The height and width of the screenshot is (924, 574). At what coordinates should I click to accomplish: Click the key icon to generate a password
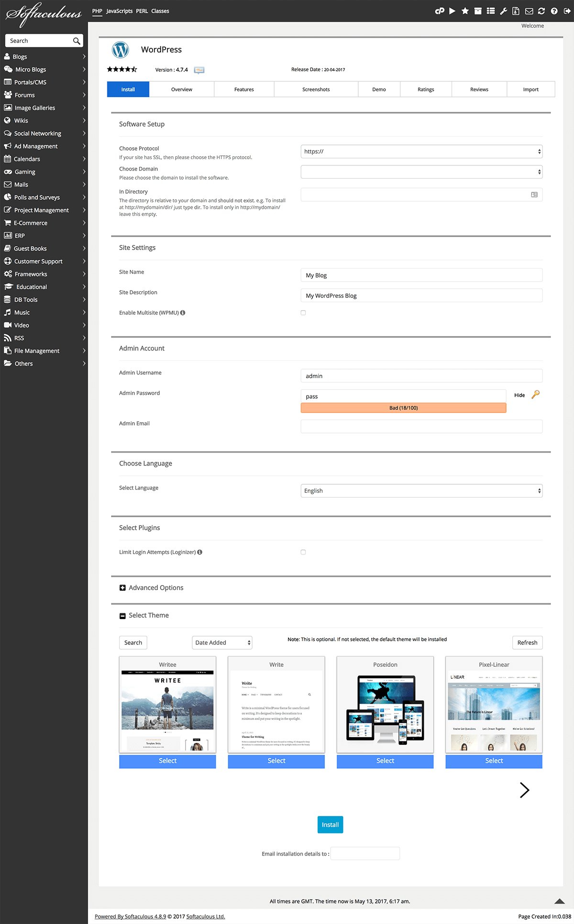click(x=536, y=395)
